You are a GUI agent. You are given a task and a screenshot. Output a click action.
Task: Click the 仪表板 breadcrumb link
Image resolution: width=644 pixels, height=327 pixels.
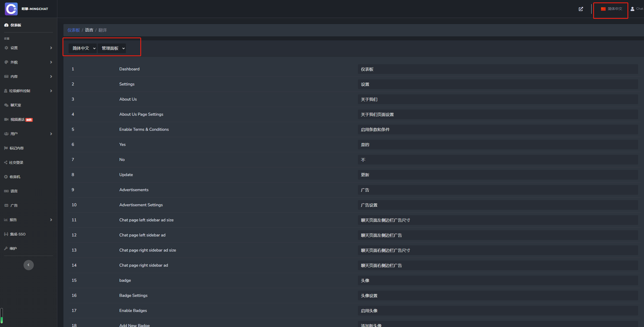[73, 30]
